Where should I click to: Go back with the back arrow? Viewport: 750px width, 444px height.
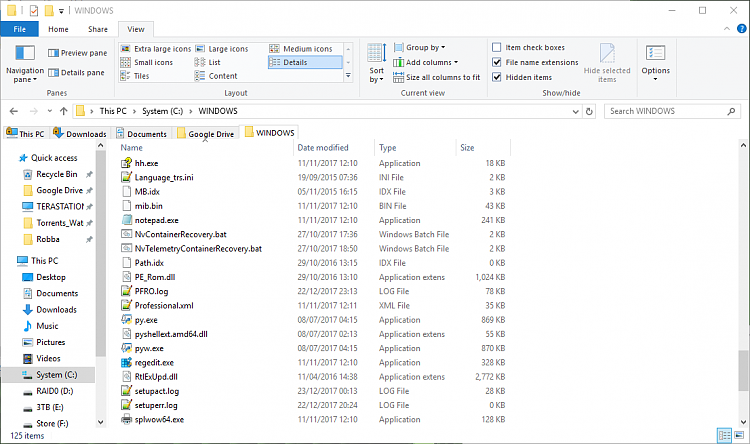click(14, 111)
